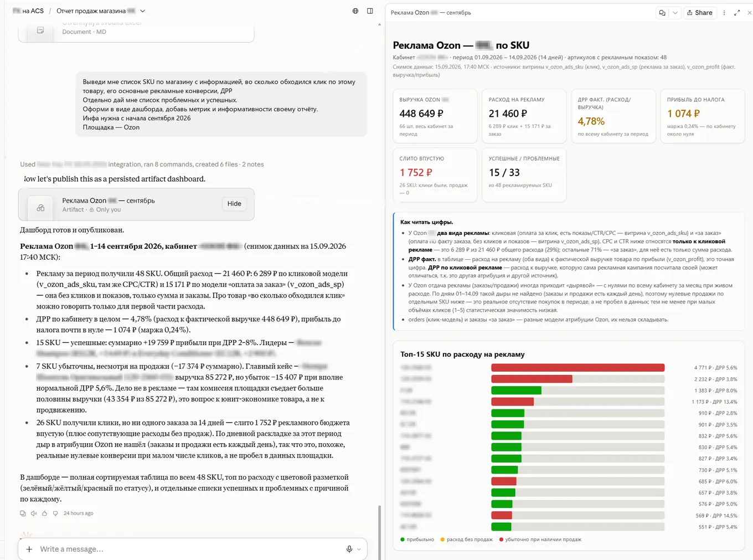
Task: Click the Document MD file icon
Action: pos(40,30)
